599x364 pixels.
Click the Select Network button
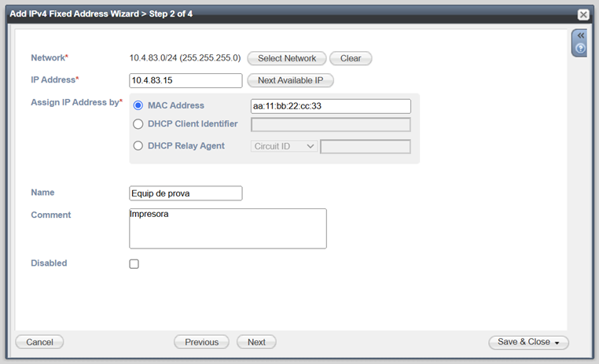[x=286, y=58]
